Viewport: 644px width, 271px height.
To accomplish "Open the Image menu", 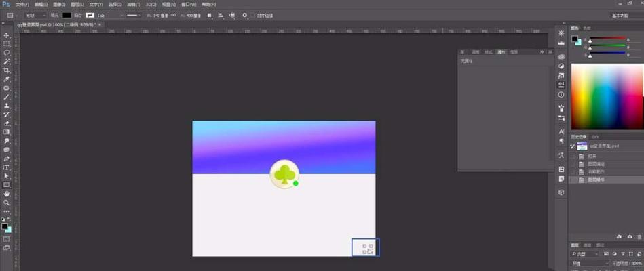I will [59, 5].
